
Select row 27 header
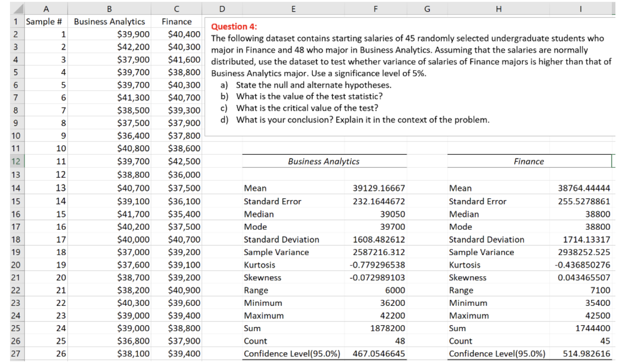pos(16,354)
